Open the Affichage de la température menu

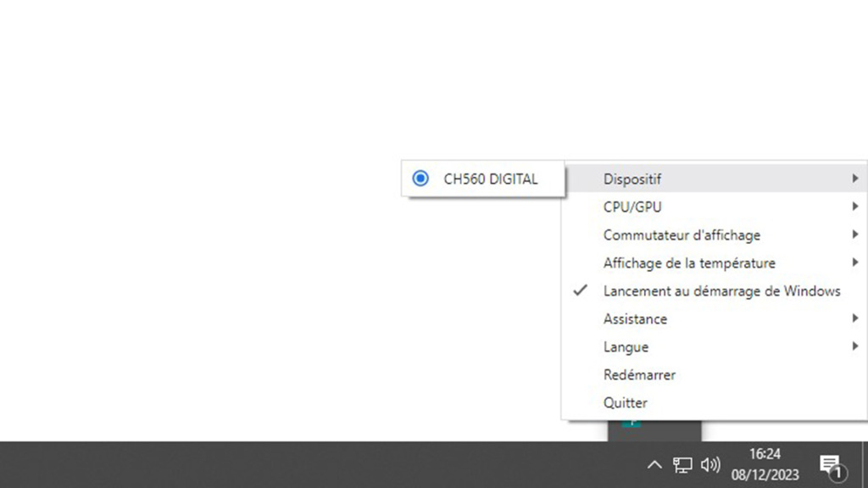(x=688, y=263)
